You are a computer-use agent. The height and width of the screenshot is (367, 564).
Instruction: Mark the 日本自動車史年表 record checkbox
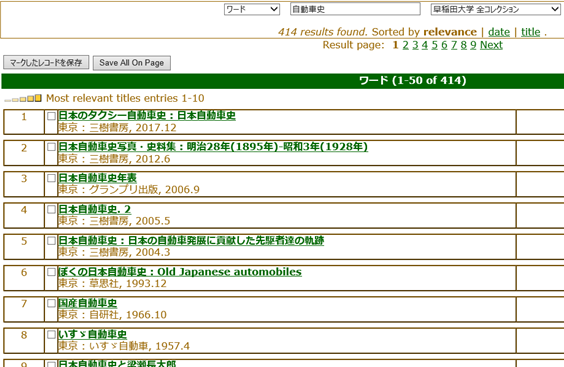click(x=51, y=178)
